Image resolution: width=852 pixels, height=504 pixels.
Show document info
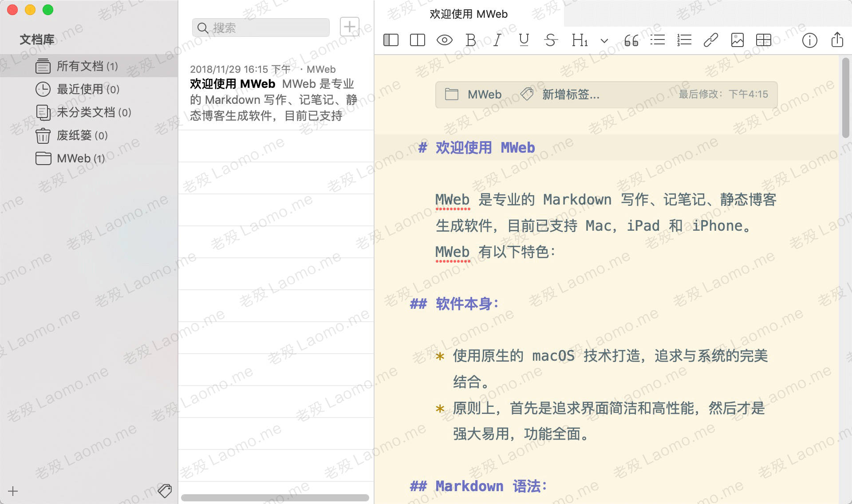[810, 40]
